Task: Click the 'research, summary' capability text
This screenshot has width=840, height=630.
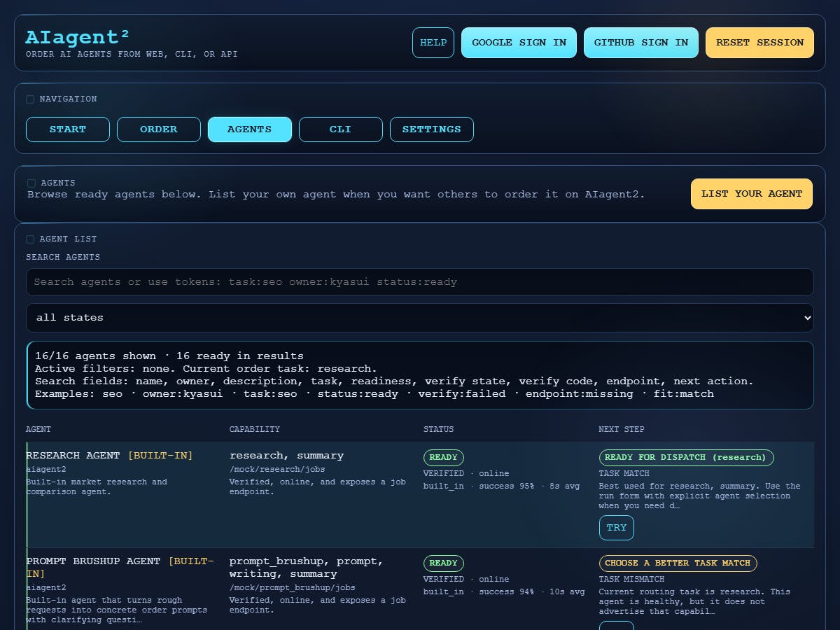Action: point(286,456)
